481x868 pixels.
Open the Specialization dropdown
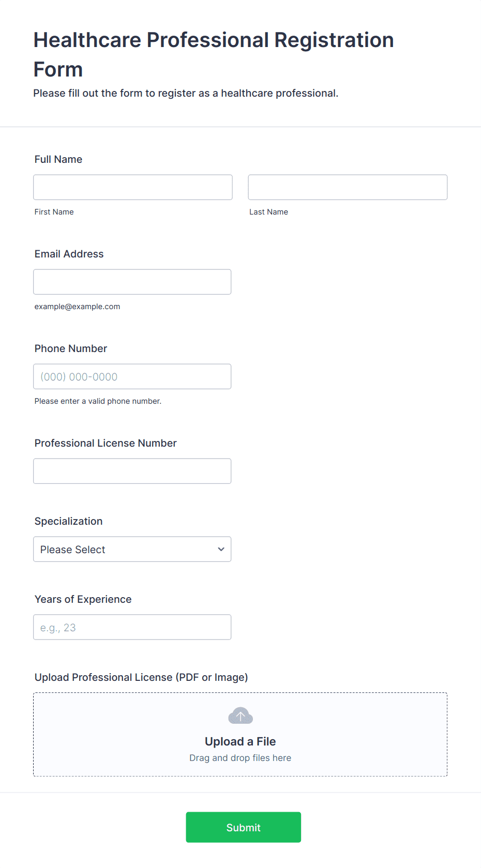132,549
